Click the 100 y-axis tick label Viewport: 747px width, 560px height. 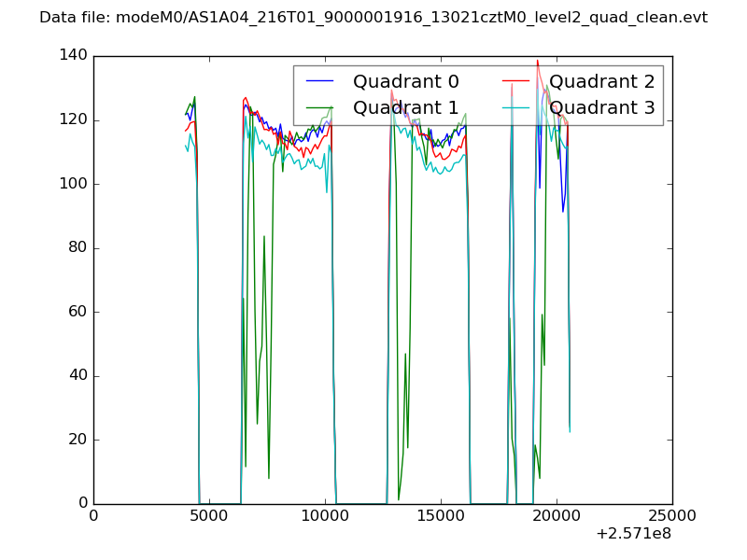pos(73,184)
